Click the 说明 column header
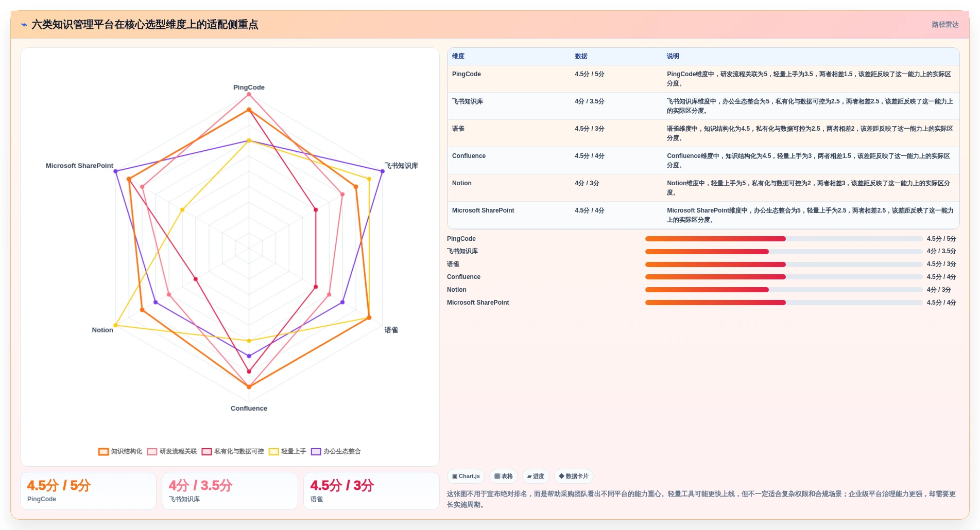 (x=673, y=56)
